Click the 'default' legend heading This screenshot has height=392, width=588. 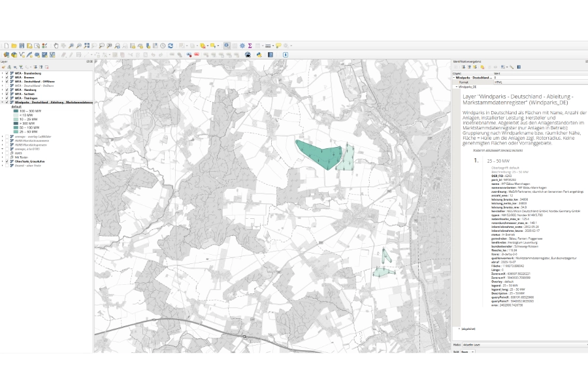(x=16, y=107)
